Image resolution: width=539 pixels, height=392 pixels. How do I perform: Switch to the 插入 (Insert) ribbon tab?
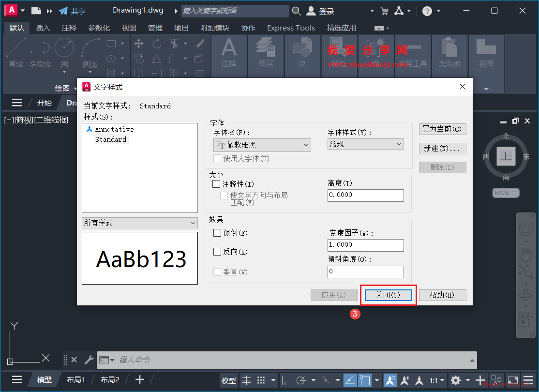click(x=43, y=28)
